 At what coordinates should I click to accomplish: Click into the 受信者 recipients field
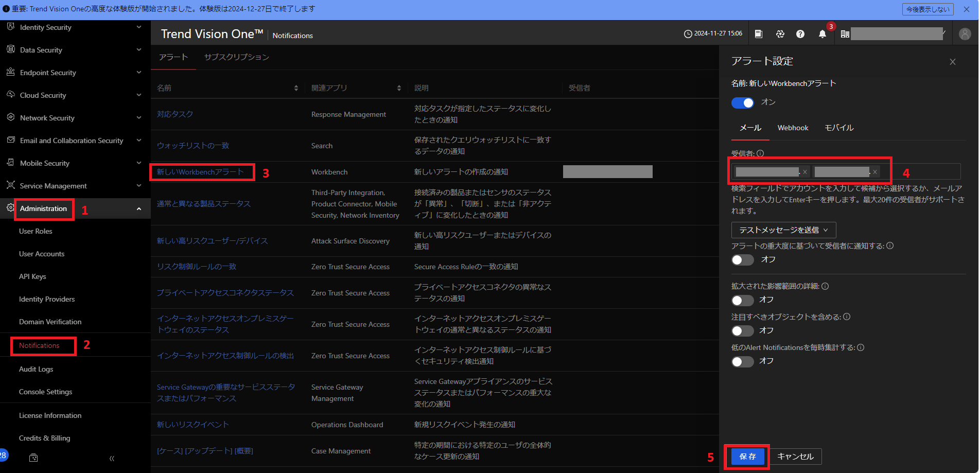(x=921, y=171)
